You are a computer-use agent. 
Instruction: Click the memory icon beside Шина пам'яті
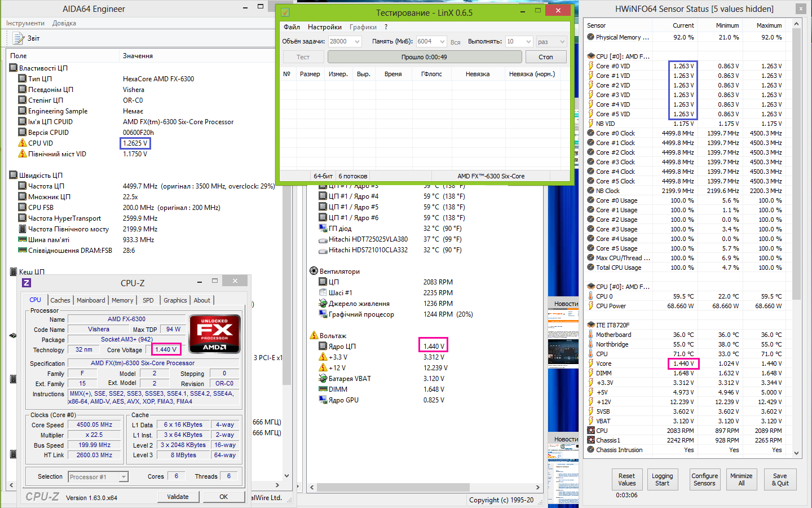coord(23,239)
